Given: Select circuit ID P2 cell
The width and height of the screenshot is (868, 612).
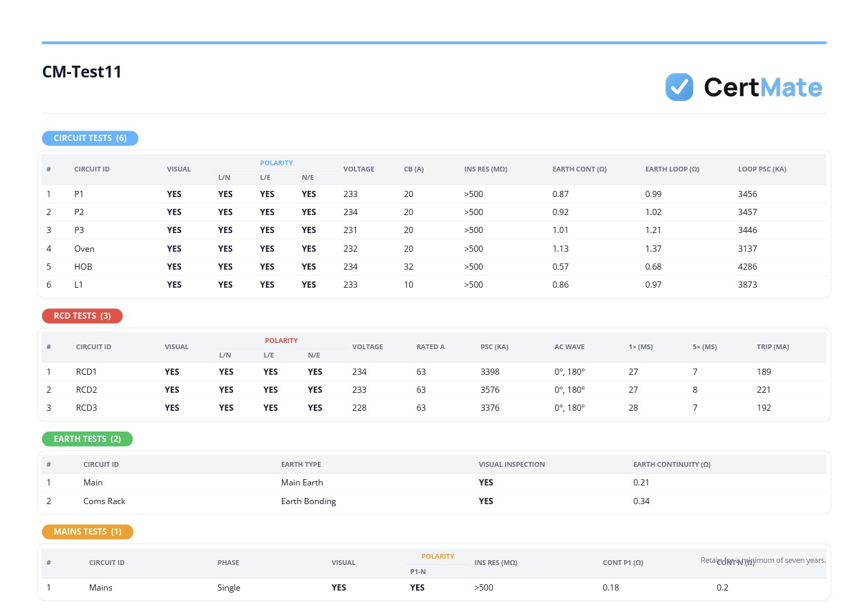Looking at the screenshot, I should pos(79,212).
